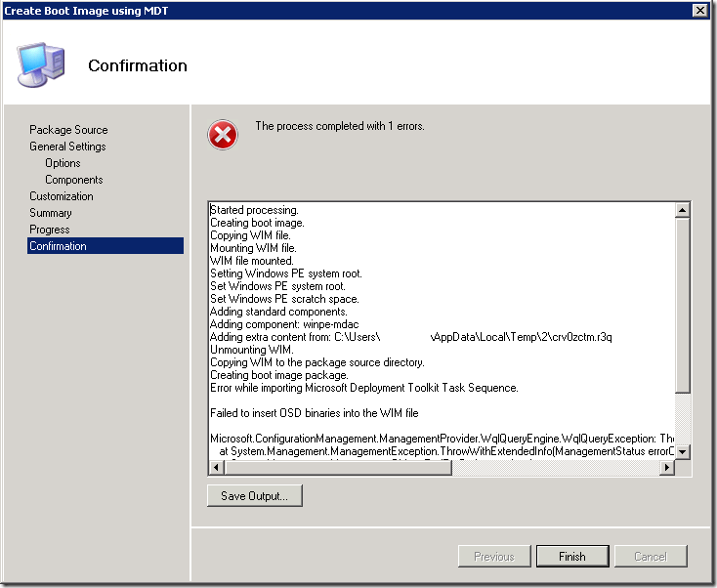
Task: Select the Progress step
Action: [50, 230]
